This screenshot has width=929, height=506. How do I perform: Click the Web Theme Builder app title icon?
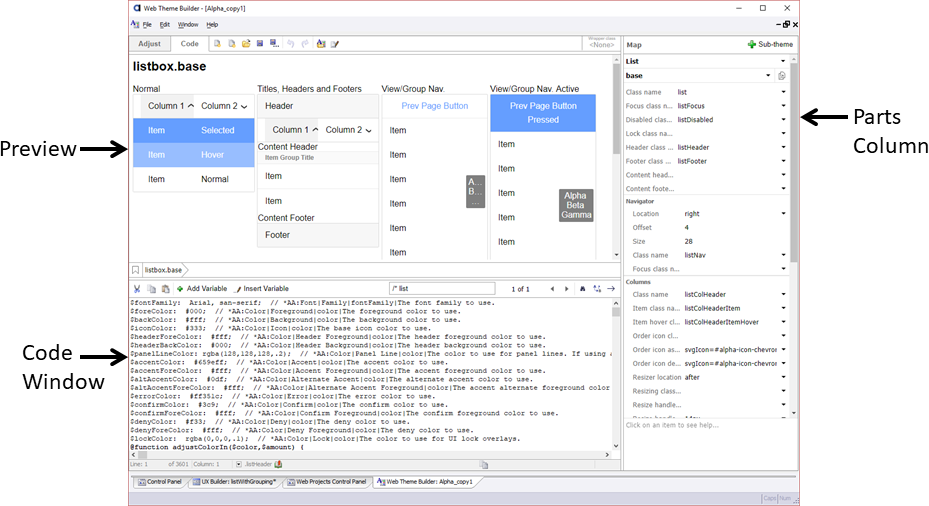pos(137,8)
